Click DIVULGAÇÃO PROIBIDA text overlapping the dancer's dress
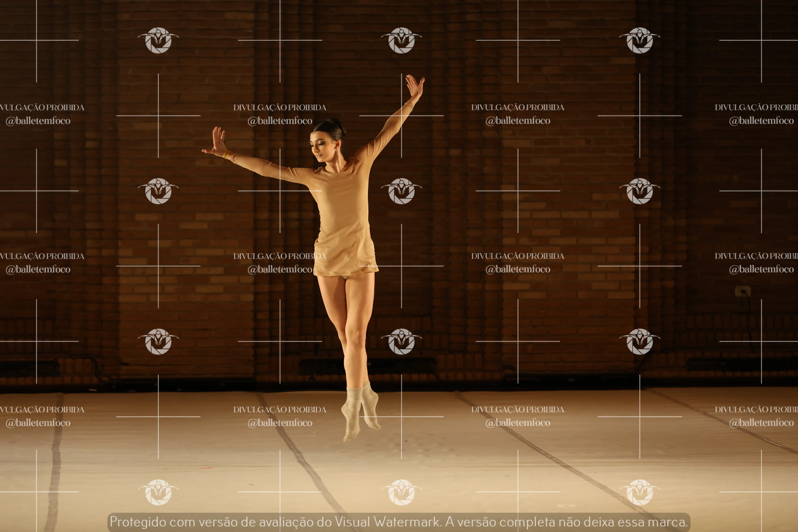 (x=280, y=256)
